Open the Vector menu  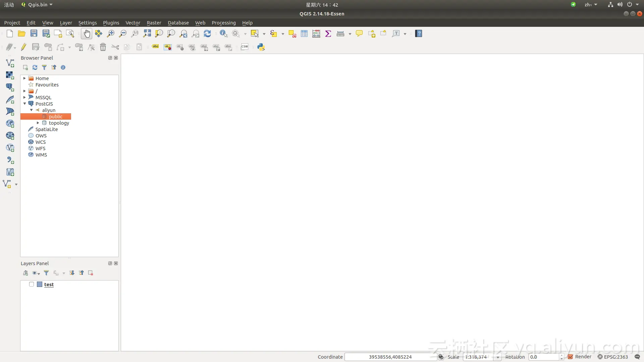click(133, 22)
